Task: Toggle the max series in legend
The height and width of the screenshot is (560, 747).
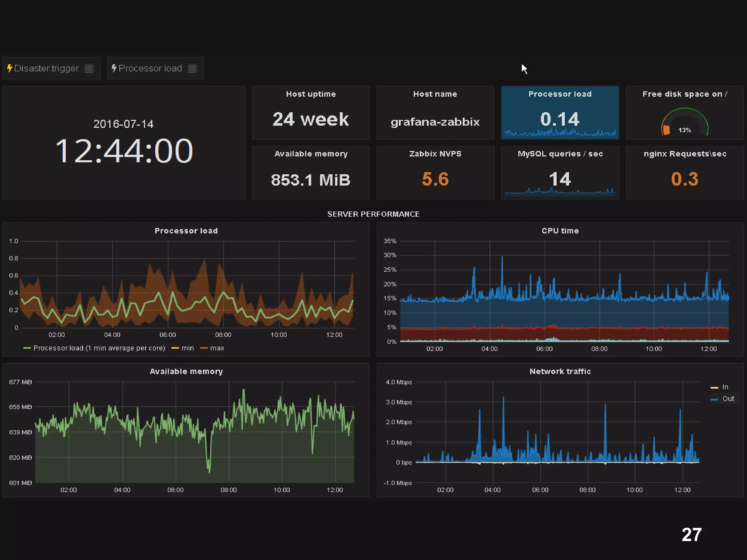Action: click(217, 348)
